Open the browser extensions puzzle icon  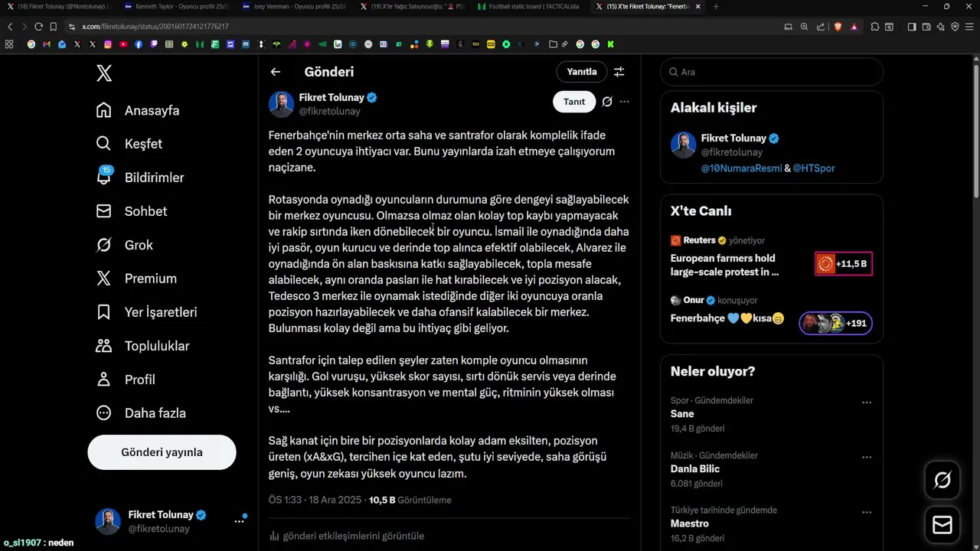(x=875, y=26)
